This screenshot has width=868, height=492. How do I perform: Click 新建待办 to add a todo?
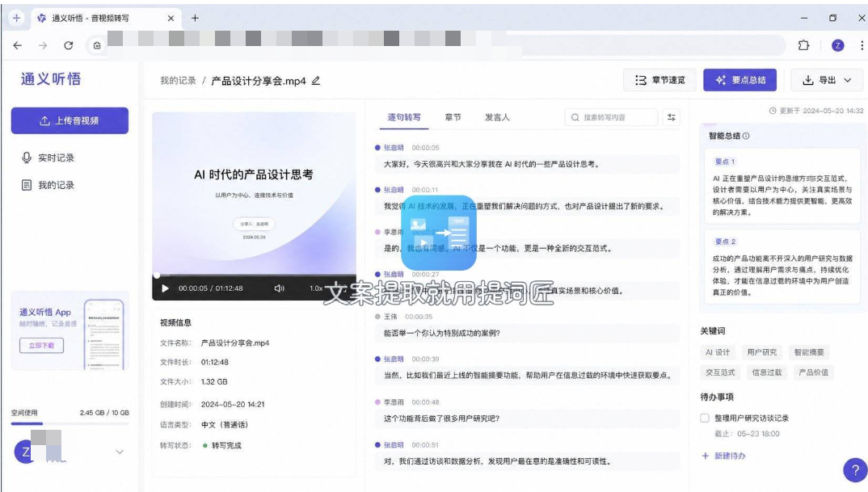tap(723, 456)
